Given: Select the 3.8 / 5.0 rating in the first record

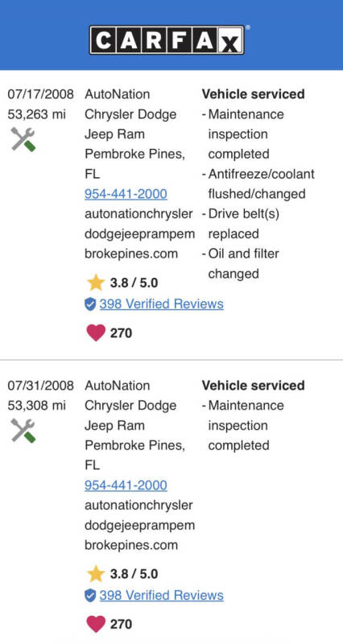Looking at the screenshot, I should click(134, 283).
